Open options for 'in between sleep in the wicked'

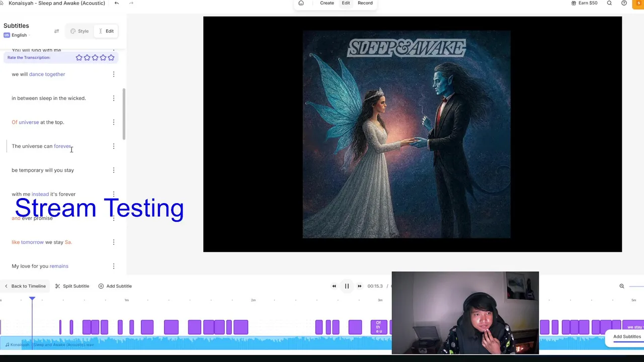pos(113,98)
